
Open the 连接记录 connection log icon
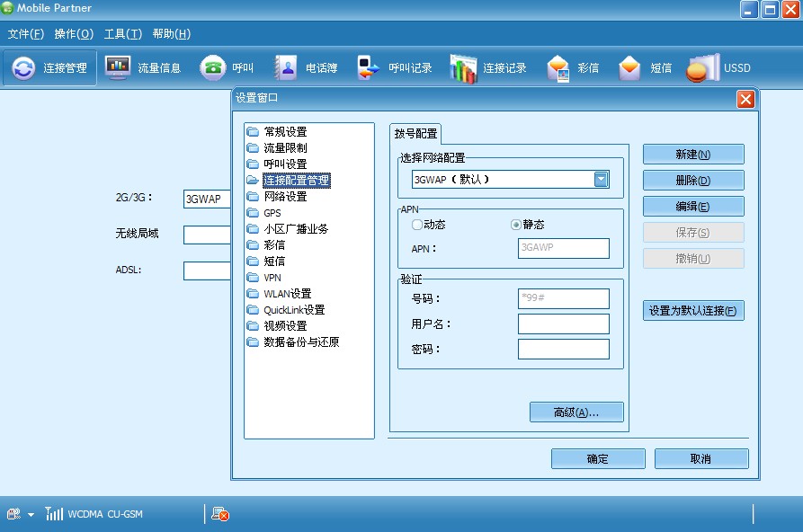point(463,68)
